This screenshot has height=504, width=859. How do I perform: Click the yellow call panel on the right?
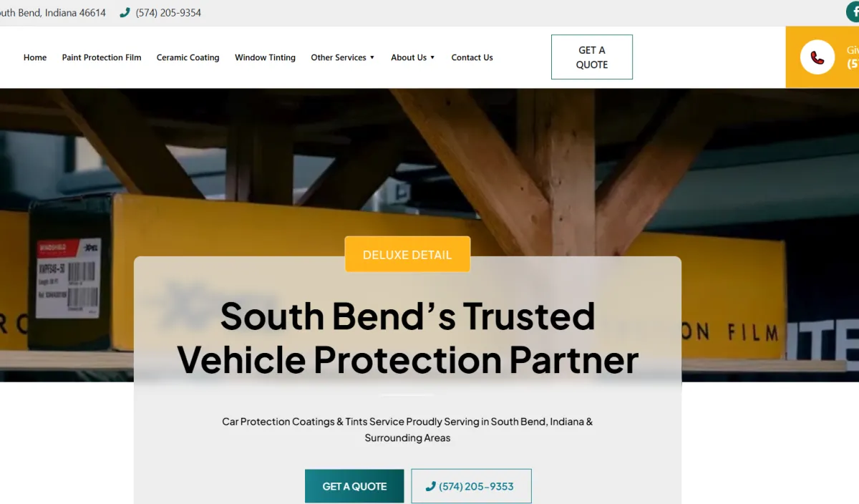[x=822, y=57]
